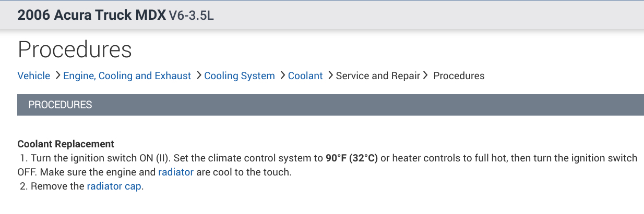Click Service and Repair breadcrumb text
The width and height of the screenshot is (644, 214).
click(378, 76)
